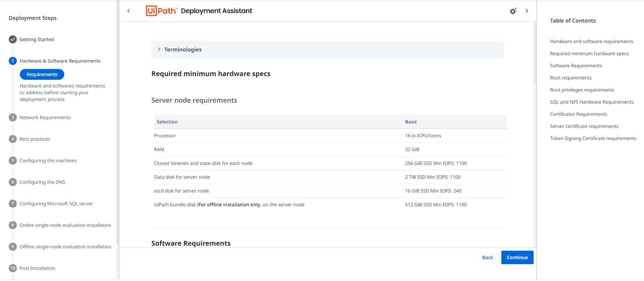Viewport: 644px width, 281px height.
Task: Click the Requirements pill button
Action: point(42,74)
